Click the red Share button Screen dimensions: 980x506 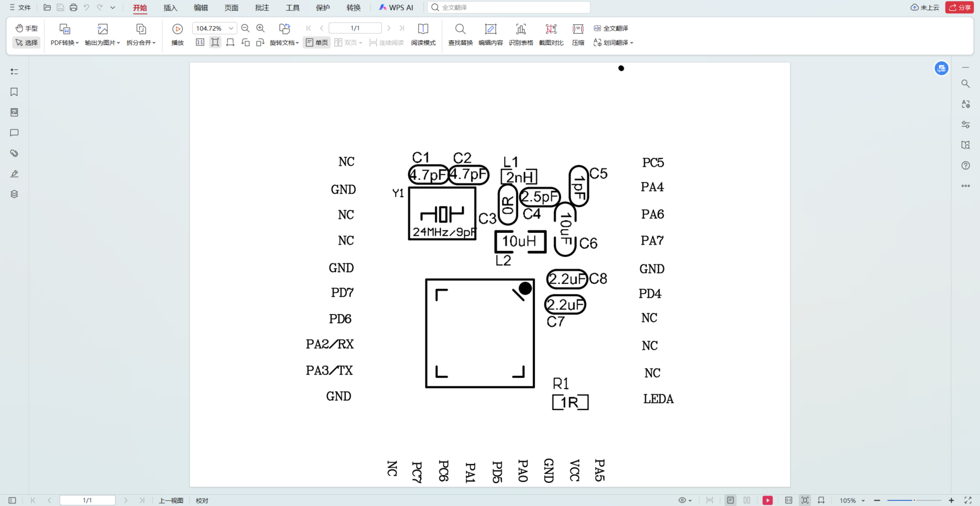pyautogui.click(x=959, y=8)
